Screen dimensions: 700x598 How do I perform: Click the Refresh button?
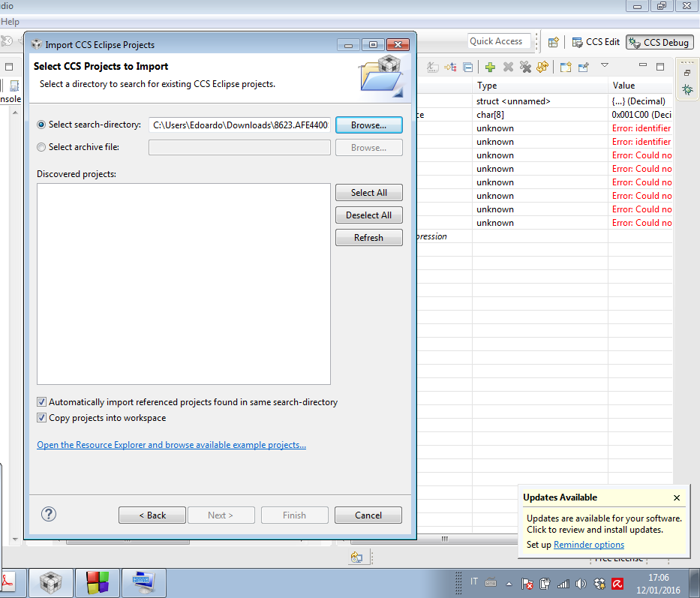point(368,238)
